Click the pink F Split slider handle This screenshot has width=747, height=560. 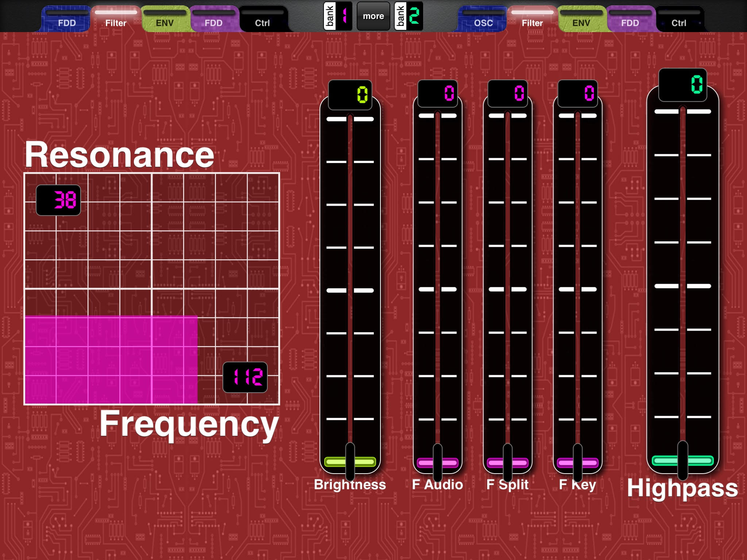coord(507,463)
